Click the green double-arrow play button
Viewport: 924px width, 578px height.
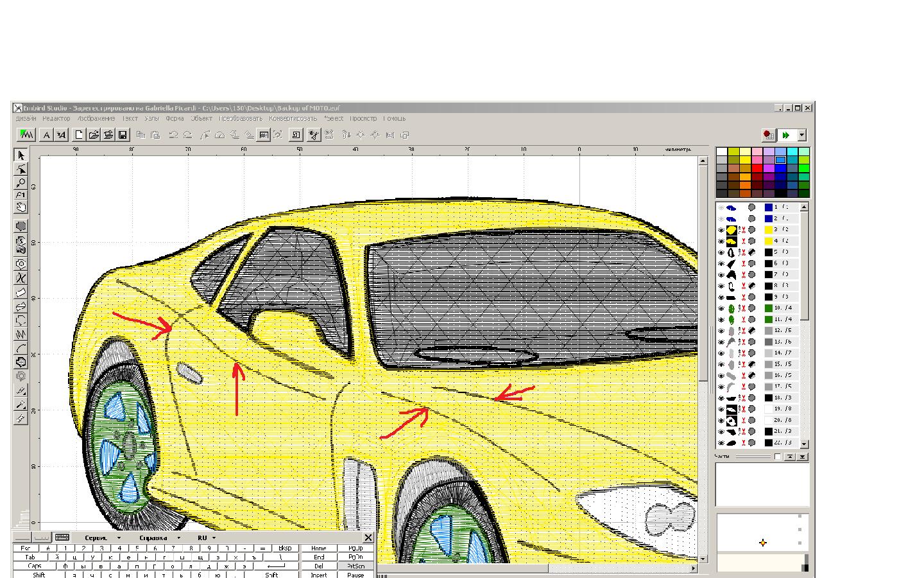(x=786, y=135)
